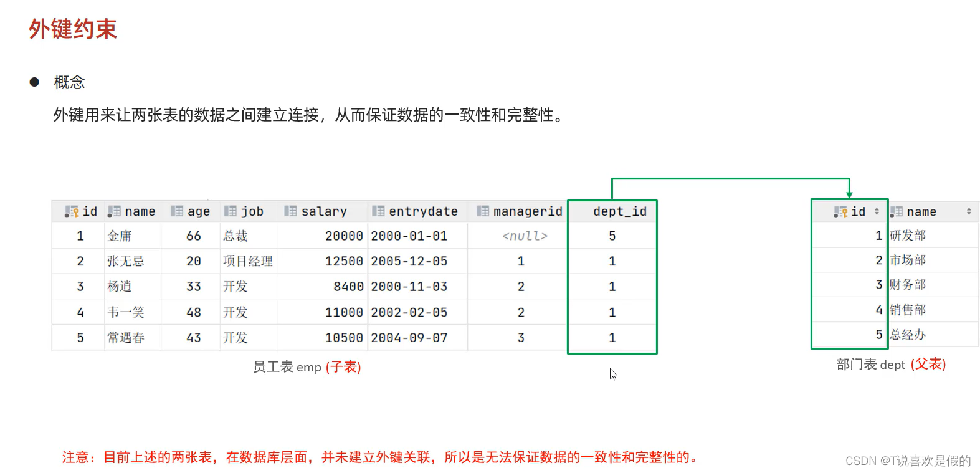
Task: Click the column icon beside salary header
Action: click(290, 211)
